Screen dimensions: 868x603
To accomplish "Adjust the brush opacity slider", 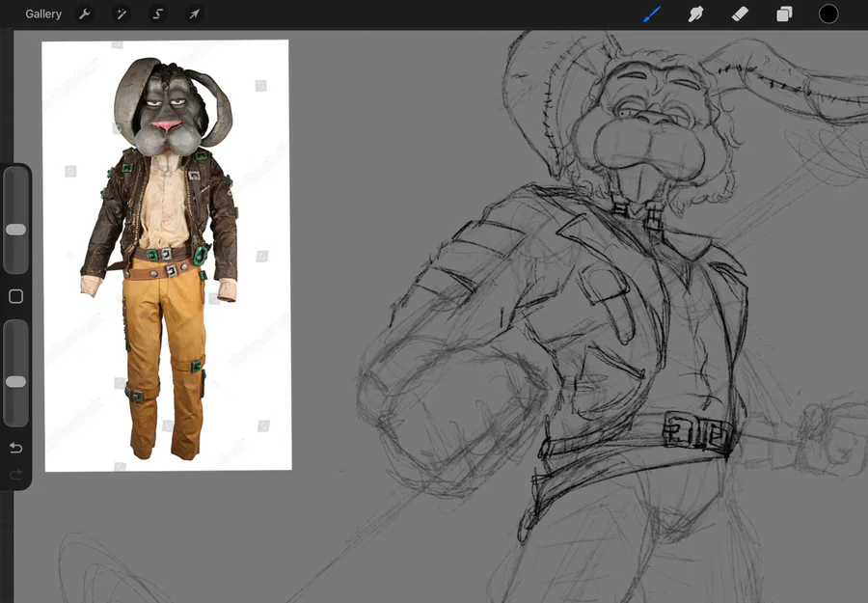I will click(x=16, y=372).
